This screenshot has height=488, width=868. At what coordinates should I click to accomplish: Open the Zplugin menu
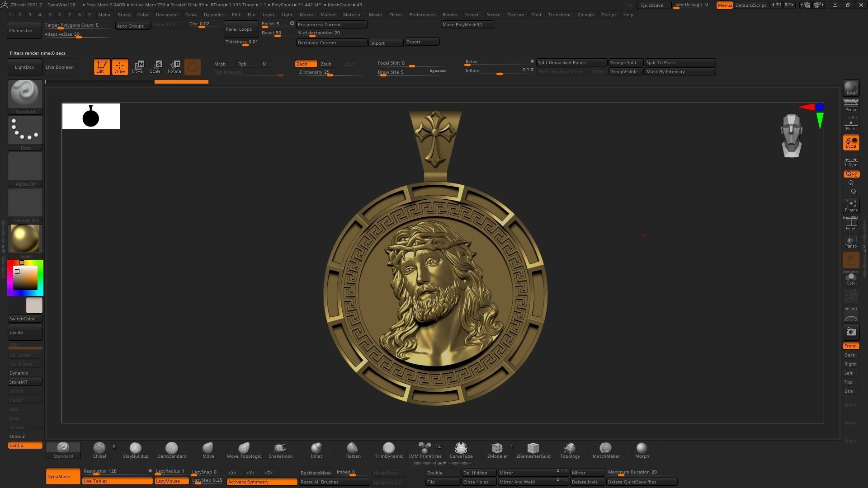pyautogui.click(x=585, y=14)
